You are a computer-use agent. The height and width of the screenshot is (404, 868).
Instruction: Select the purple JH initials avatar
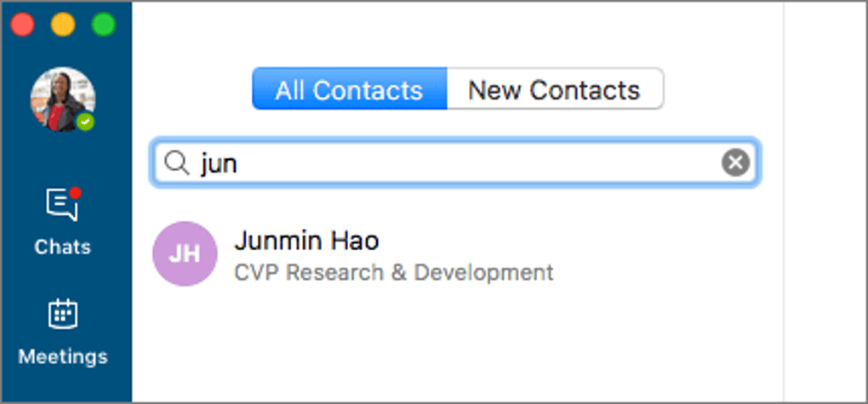click(x=185, y=253)
